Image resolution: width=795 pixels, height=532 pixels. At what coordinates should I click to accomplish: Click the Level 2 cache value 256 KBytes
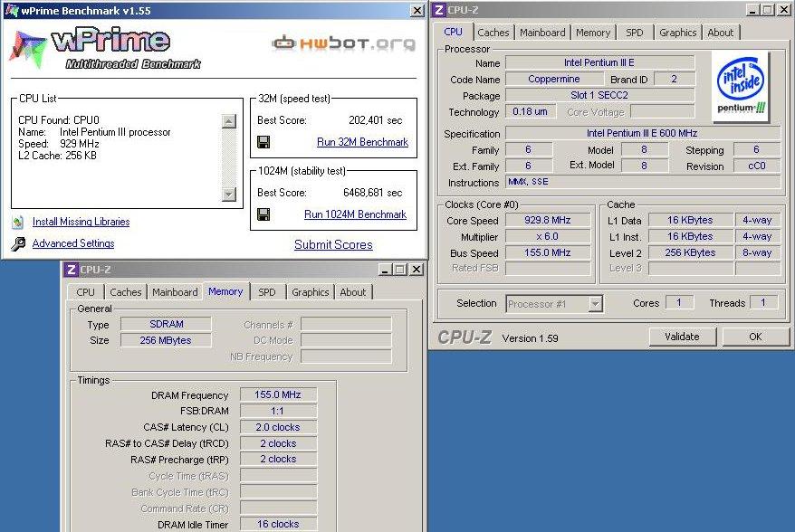(x=690, y=252)
